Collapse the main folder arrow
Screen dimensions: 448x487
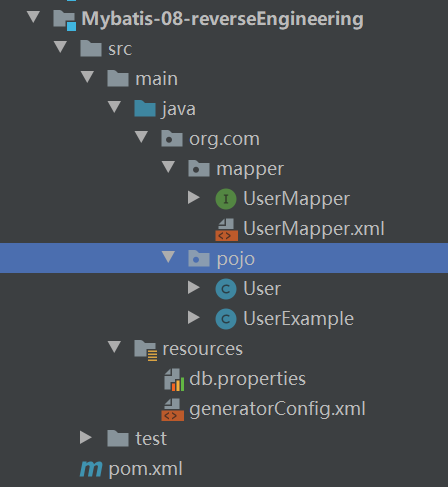tap(87, 77)
